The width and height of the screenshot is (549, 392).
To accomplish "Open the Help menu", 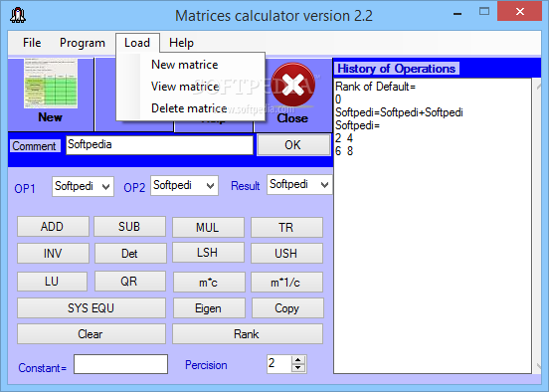I will (x=181, y=43).
